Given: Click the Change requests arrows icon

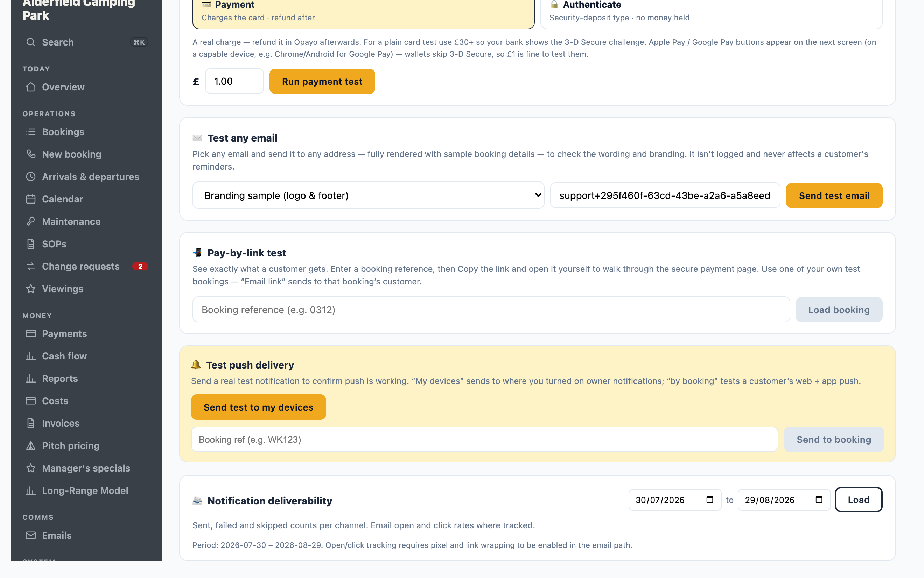Looking at the screenshot, I should pyautogui.click(x=31, y=267).
